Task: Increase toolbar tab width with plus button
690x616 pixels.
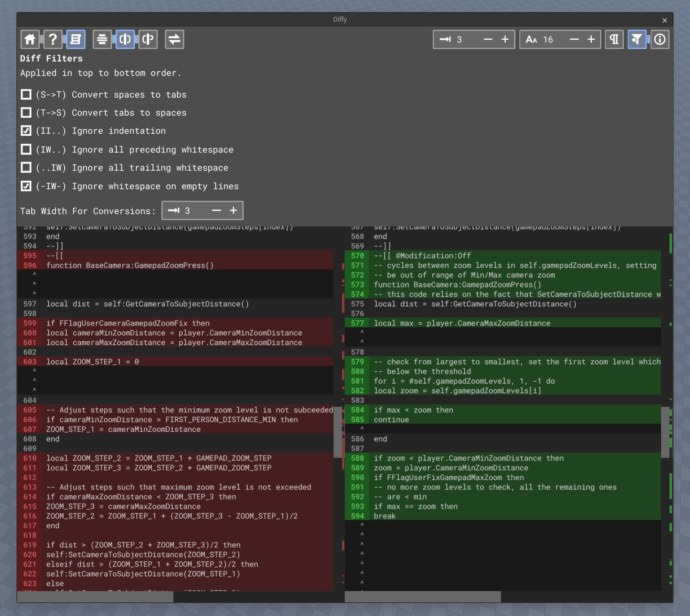Action: (505, 39)
